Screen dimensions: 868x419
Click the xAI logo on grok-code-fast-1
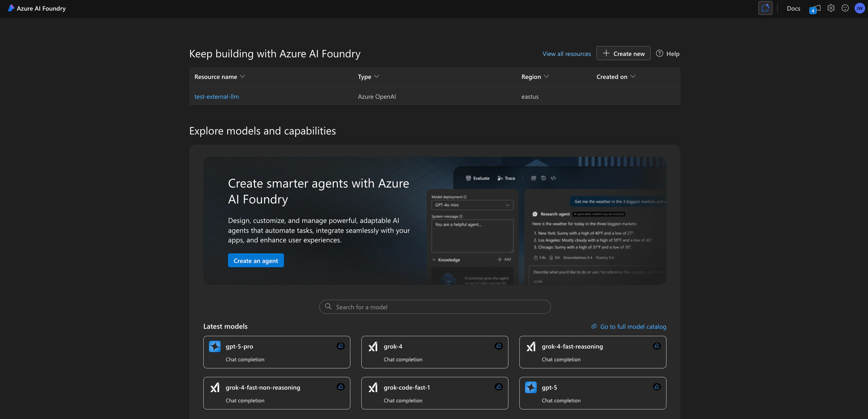(373, 387)
